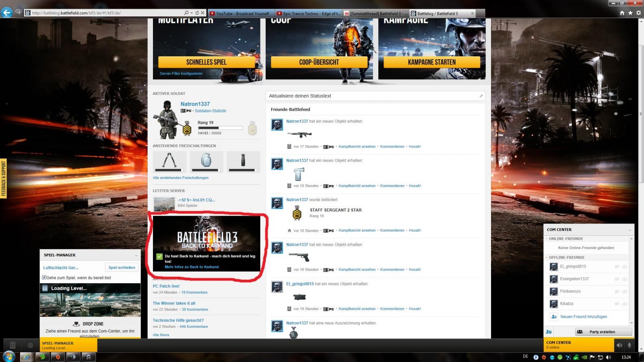Open the Windows Start menu
The image size is (644, 362).
pos(9,356)
